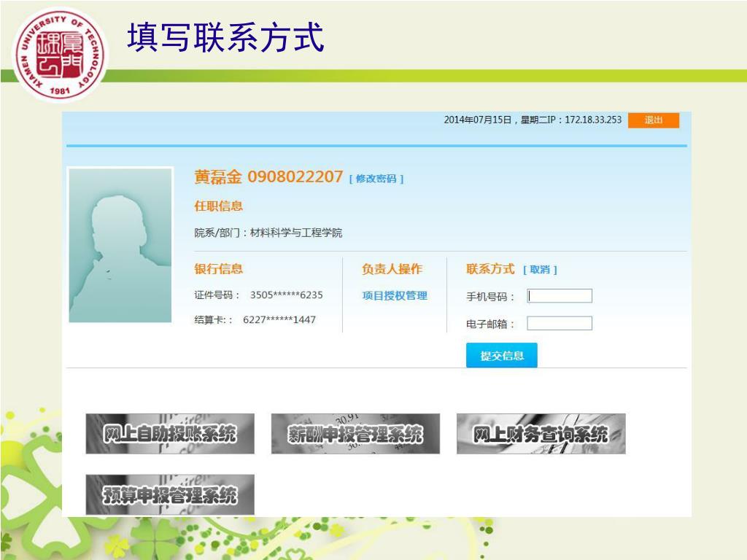The image size is (747, 560).
Task: Open the 网上财务查询系统 banner
Action: [x=541, y=433]
